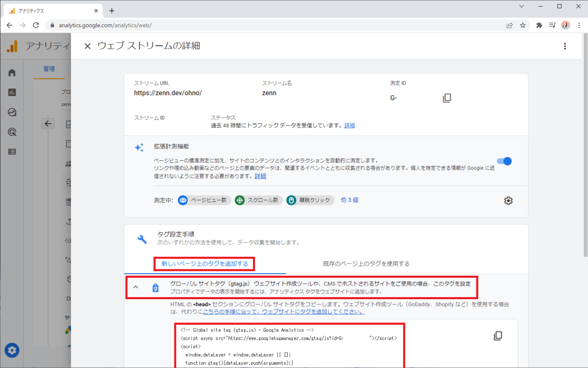Screen dimensions: 588x368
Task: Open the browser extensions puzzle icon
Action: [x=539, y=25]
